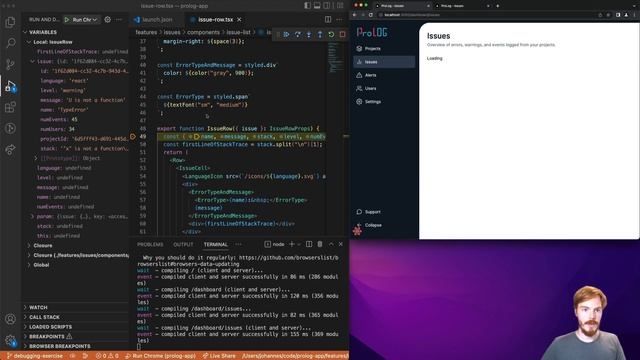The height and width of the screenshot is (360, 640).
Task: Click Step Out in debug toolbar
Action: coord(320,34)
